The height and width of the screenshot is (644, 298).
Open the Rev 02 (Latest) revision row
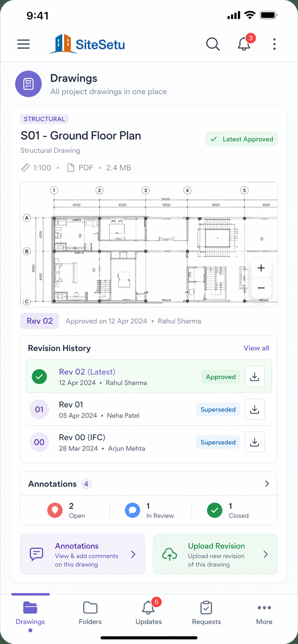tap(149, 376)
